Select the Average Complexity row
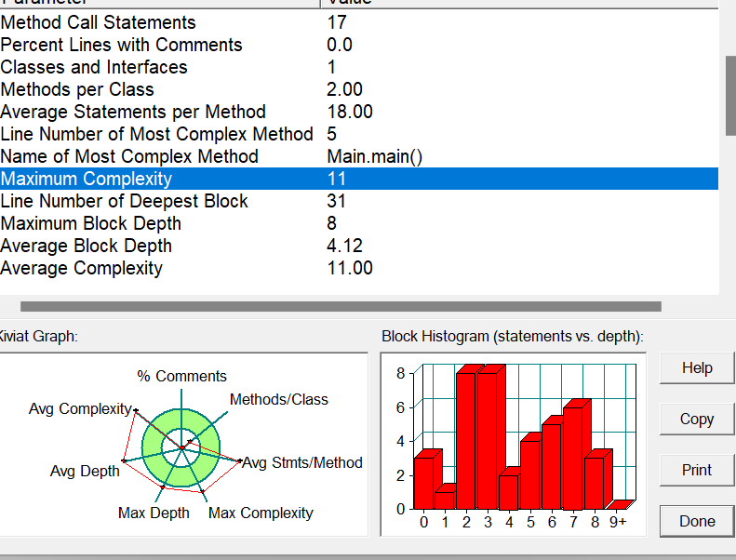The width and height of the screenshot is (736, 560). (x=359, y=268)
